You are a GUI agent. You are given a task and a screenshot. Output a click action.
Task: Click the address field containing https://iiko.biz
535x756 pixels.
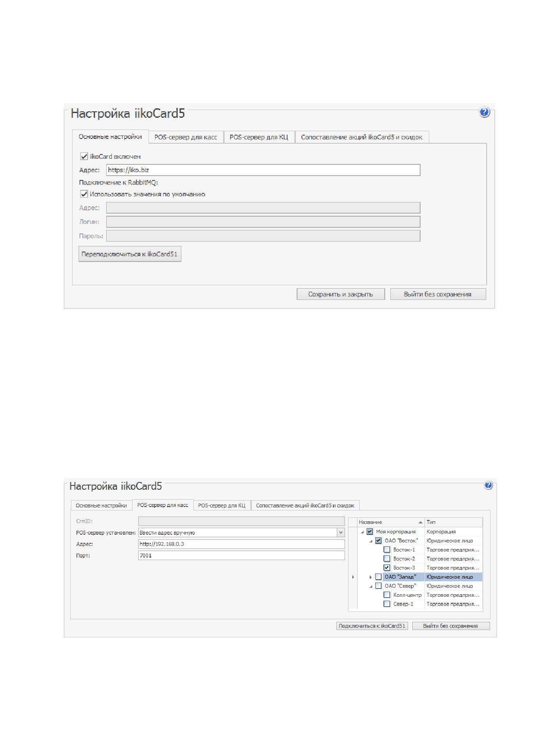click(263, 170)
